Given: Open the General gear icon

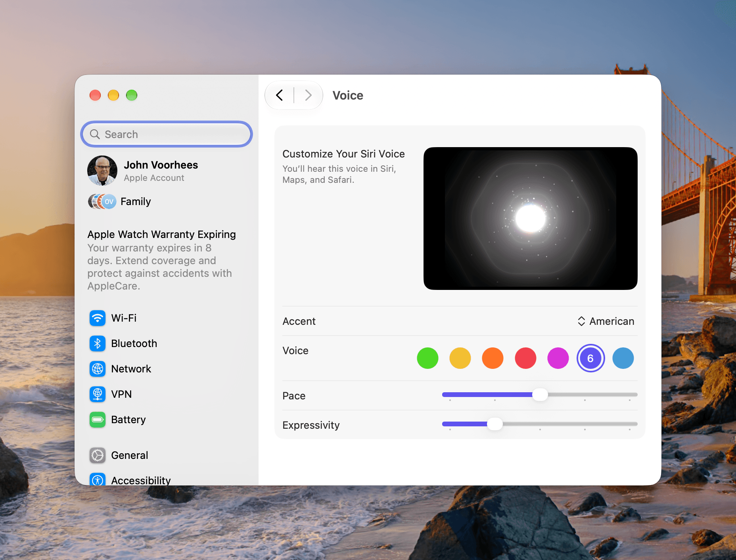Looking at the screenshot, I should pyautogui.click(x=98, y=455).
